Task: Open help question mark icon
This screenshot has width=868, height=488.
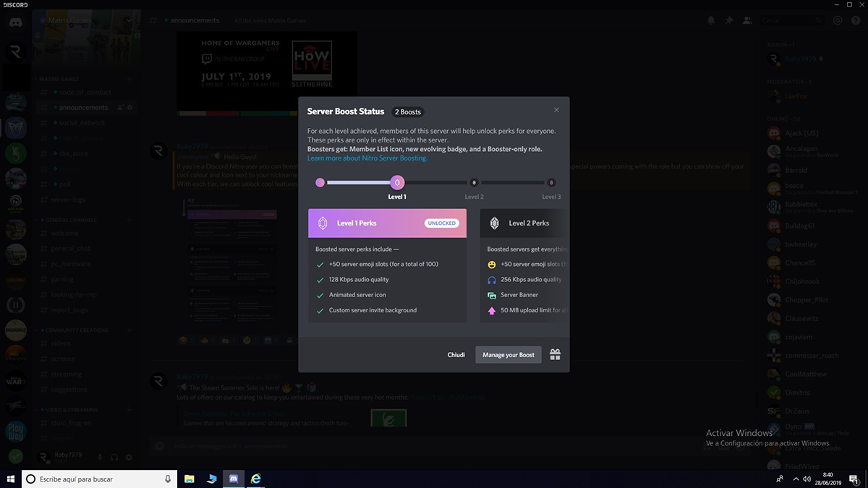Action: click(854, 21)
